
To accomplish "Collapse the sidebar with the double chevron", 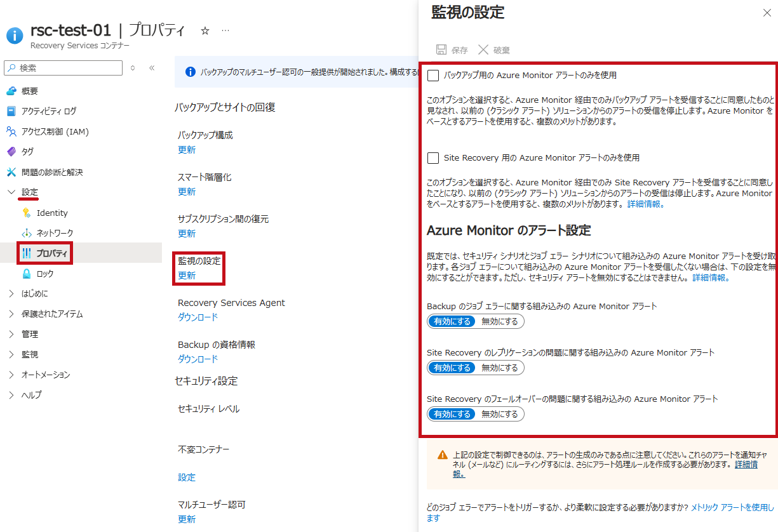I will [x=152, y=68].
